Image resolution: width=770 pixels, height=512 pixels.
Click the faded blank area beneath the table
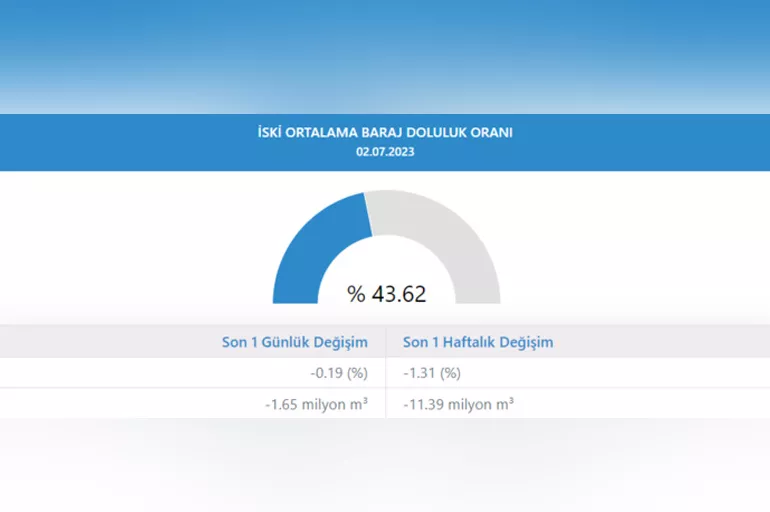click(x=385, y=465)
